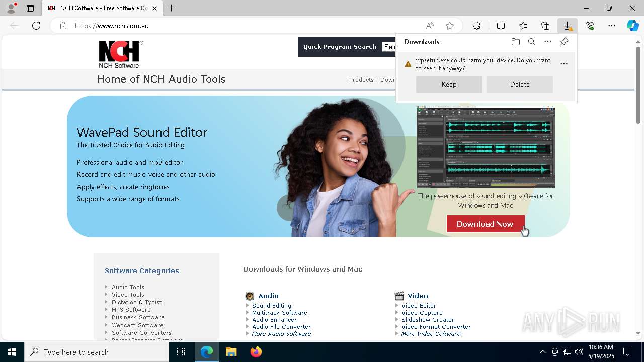The width and height of the screenshot is (644, 362).
Task: Open Split screen icon in toolbar
Action: click(501, 26)
